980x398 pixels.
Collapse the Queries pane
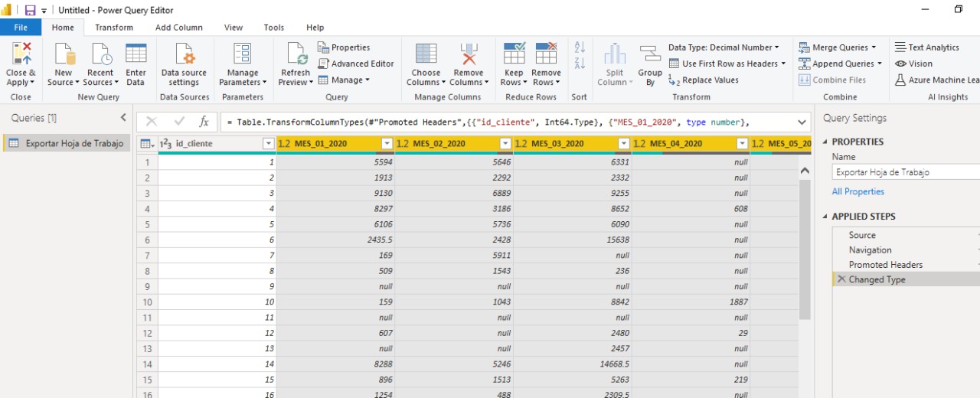pos(123,118)
